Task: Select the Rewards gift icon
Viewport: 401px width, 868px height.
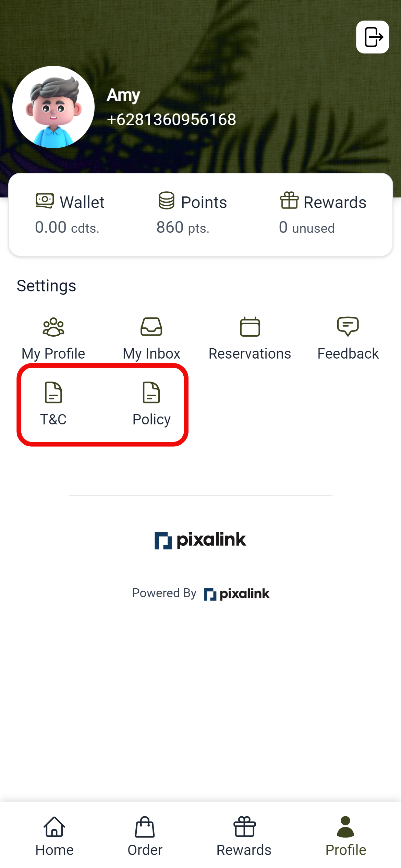Action: tap(289, 202)
